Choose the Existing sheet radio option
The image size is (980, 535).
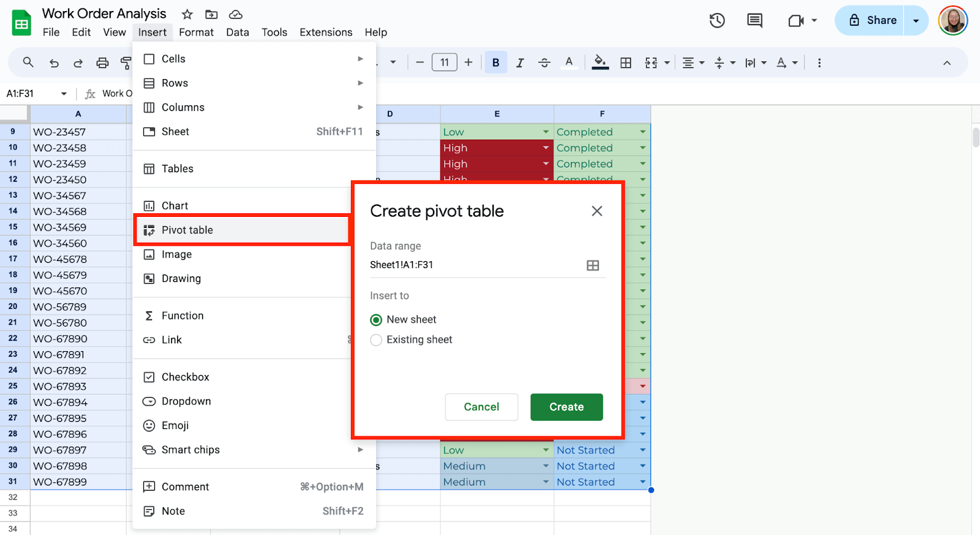376,340
